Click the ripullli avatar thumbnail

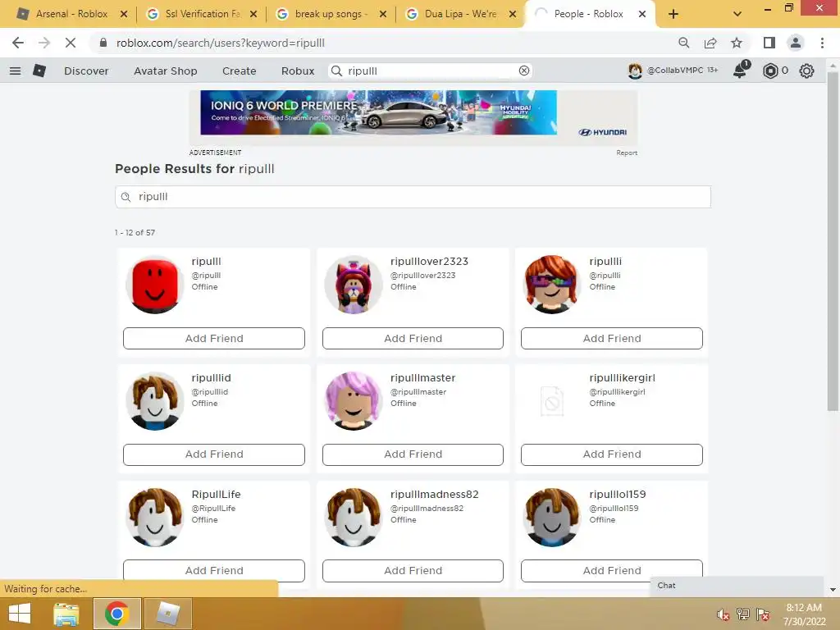[552, 285]
